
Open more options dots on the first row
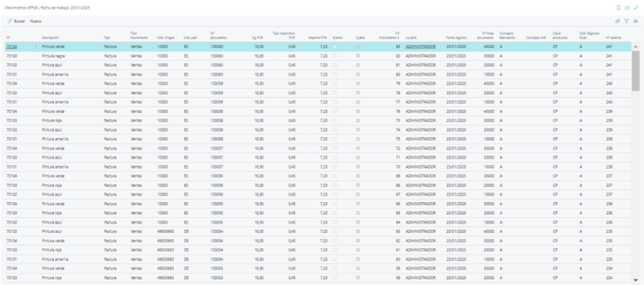point(36,46)
